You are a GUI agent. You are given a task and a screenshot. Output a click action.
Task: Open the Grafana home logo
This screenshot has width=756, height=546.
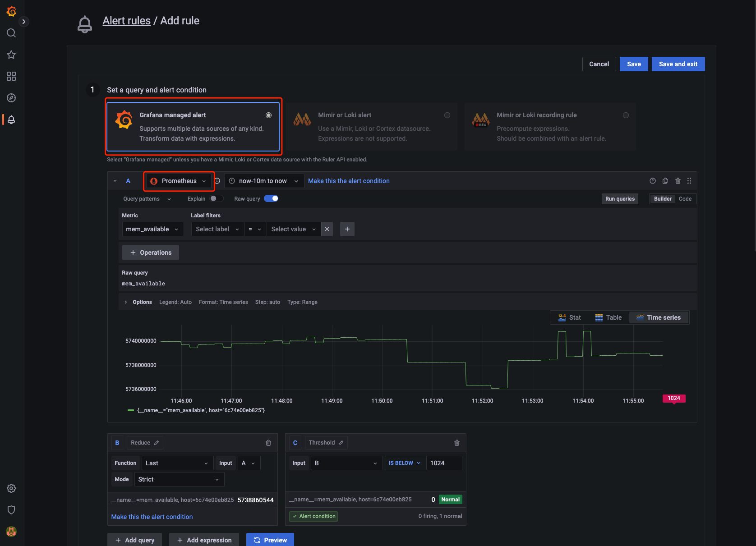click(12, 11)
